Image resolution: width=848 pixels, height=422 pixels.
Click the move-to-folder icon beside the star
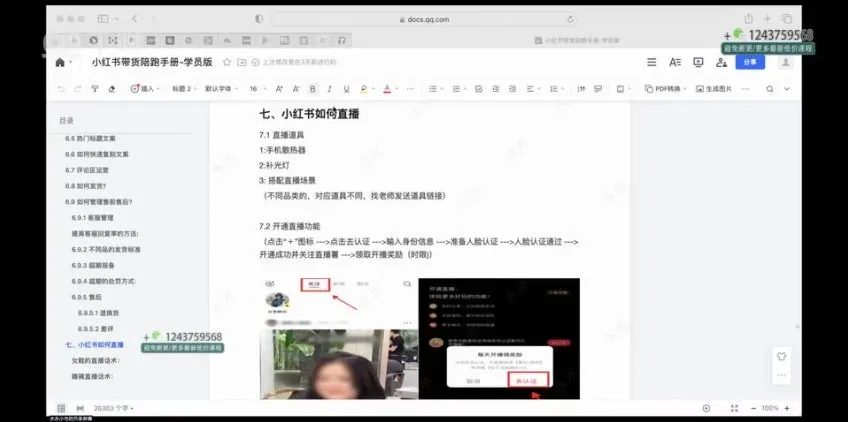click(x=242, y=62)
